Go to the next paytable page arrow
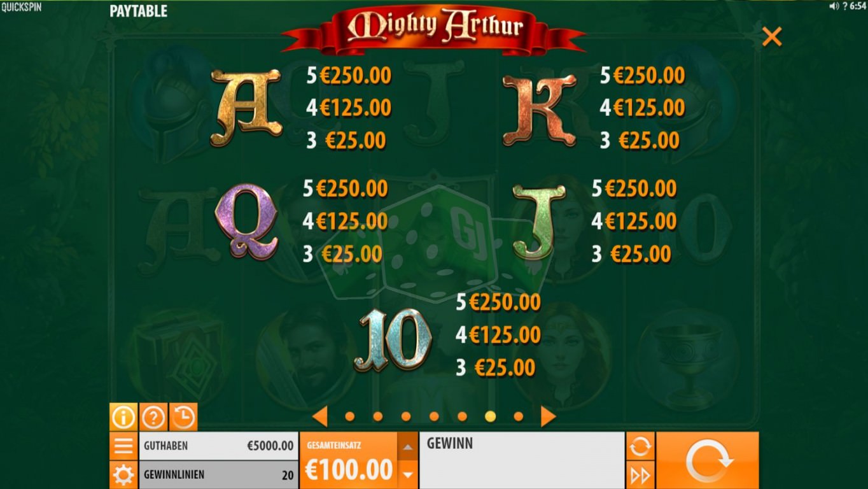Image resolution: width=868 pixels, height=489 pixels. (548, 416)
